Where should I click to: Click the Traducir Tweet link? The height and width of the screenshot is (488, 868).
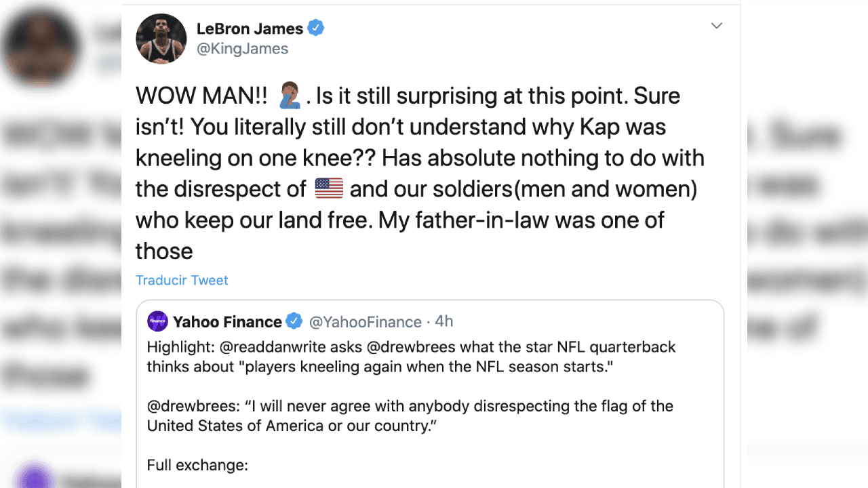(x=182, y=280)
